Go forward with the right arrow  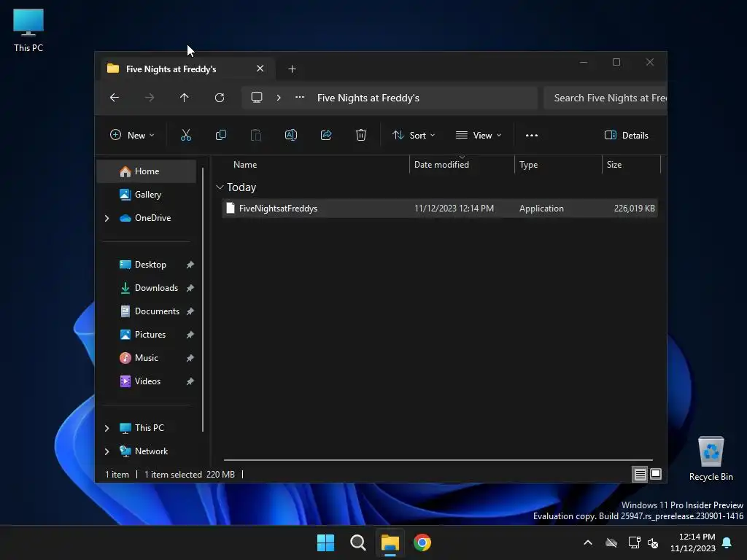pos(150,98)
